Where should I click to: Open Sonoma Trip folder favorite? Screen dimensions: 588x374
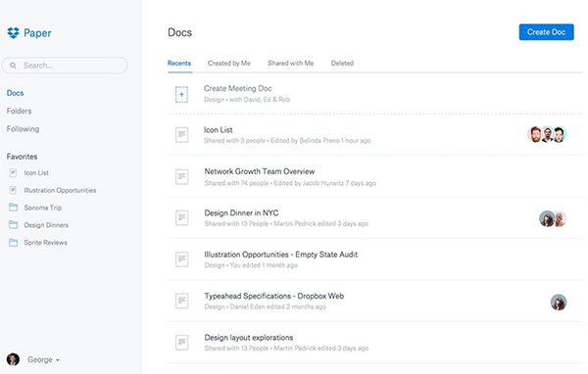pos(43,208)
